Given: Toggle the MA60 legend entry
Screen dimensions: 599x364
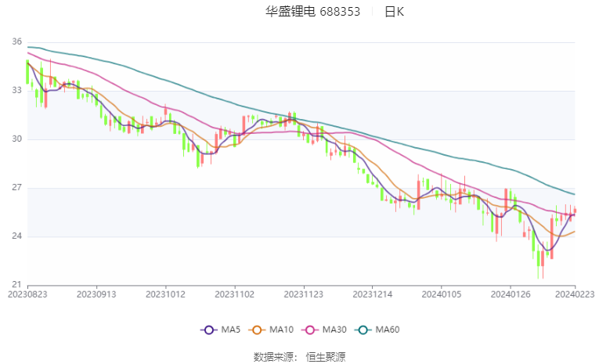Looking at the screenshot, I should click(377, 330).
